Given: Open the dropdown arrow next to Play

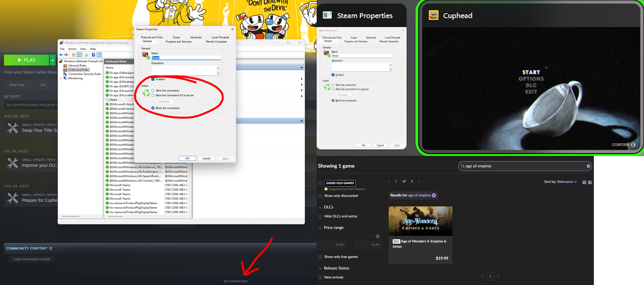Looking at the screenshot, I should tap(53, 60).
